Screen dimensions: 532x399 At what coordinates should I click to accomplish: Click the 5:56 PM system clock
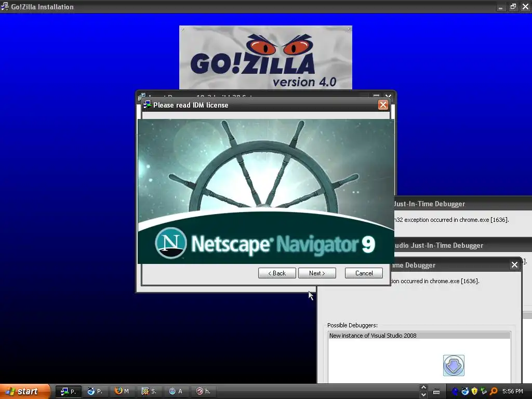pyautogui.click(x=513, y=392)
